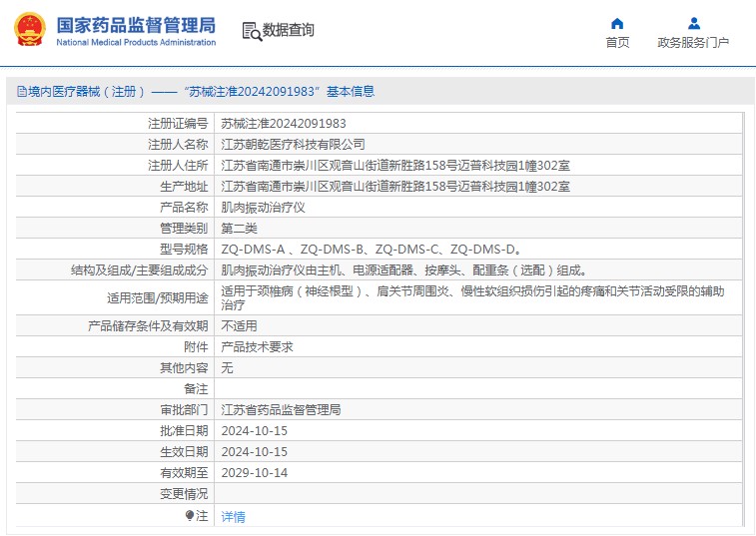Click the 数据查询 heading text
Screen dimensions: 756x536
289,31
